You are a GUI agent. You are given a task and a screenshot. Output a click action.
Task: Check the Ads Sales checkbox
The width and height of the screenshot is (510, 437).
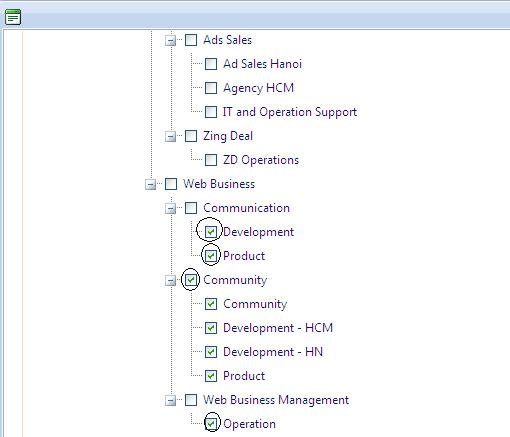191,40
